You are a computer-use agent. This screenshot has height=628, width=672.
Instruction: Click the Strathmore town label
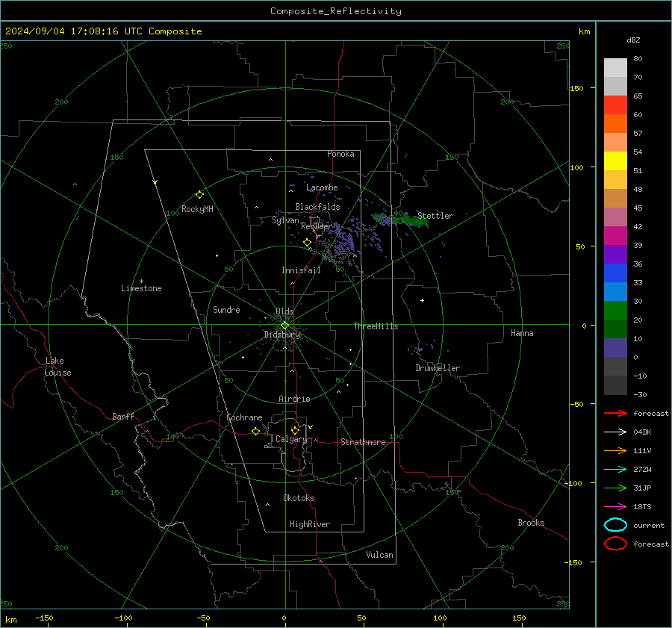[363, 442]
